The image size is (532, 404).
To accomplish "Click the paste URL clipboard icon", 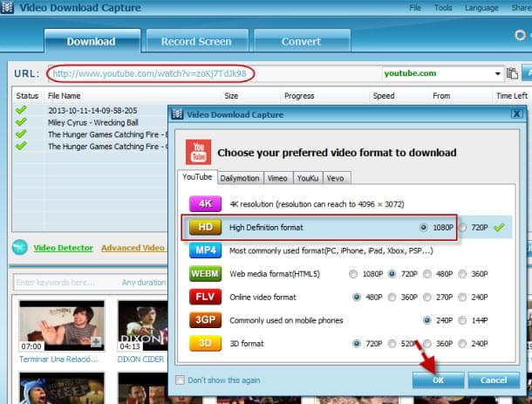I will tap(512, 73).
